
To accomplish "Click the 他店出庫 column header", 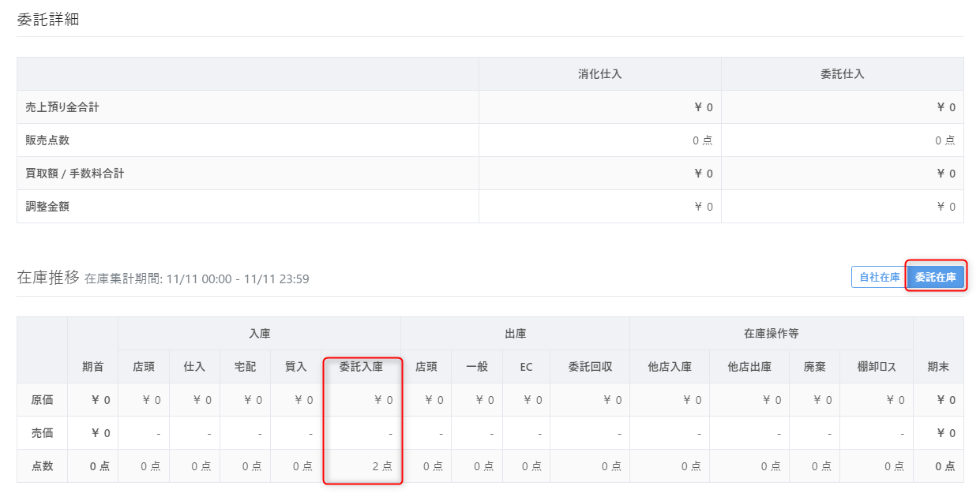I will click(x=749, y=367).
